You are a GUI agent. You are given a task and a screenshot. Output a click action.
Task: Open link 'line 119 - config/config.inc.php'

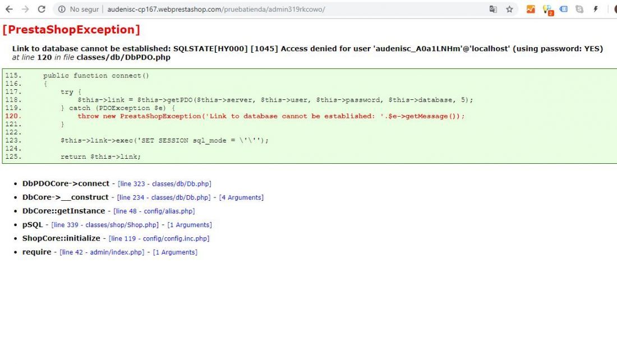pos(159,238)
